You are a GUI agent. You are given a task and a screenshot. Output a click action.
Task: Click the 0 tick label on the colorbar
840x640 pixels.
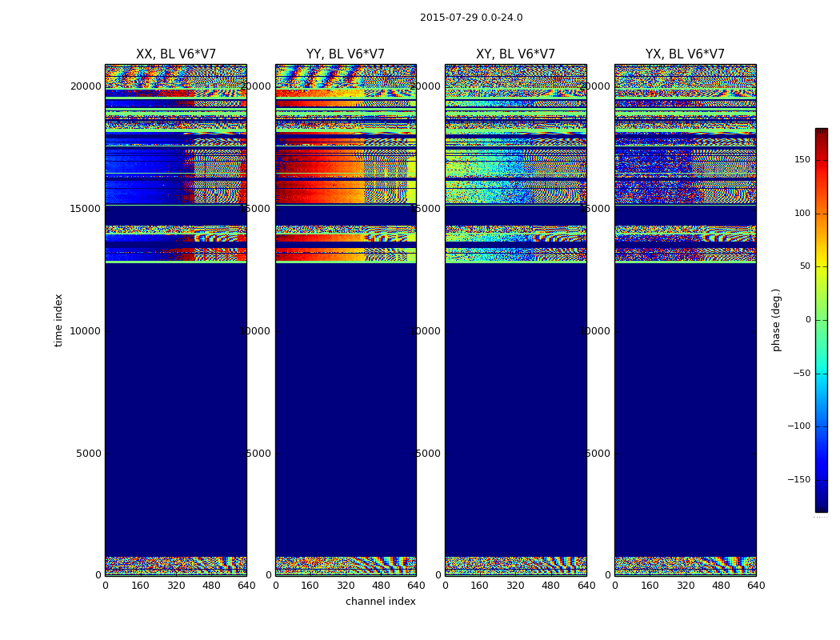[x=807, y=320]
